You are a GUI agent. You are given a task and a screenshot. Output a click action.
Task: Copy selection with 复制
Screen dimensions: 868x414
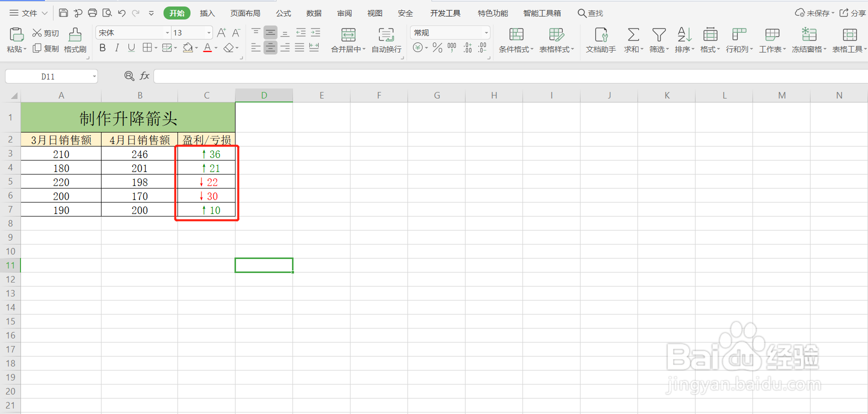point(45,48)
